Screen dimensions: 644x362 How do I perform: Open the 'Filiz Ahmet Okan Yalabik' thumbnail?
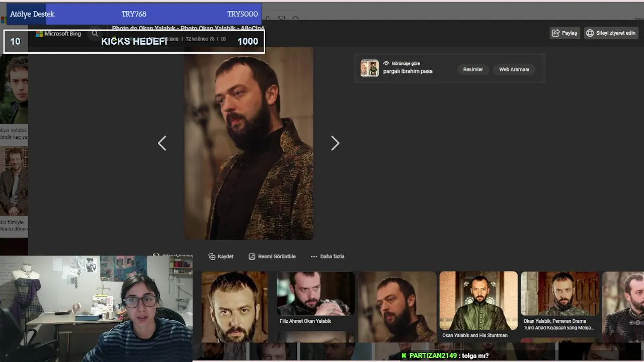[x=316, y=294]
